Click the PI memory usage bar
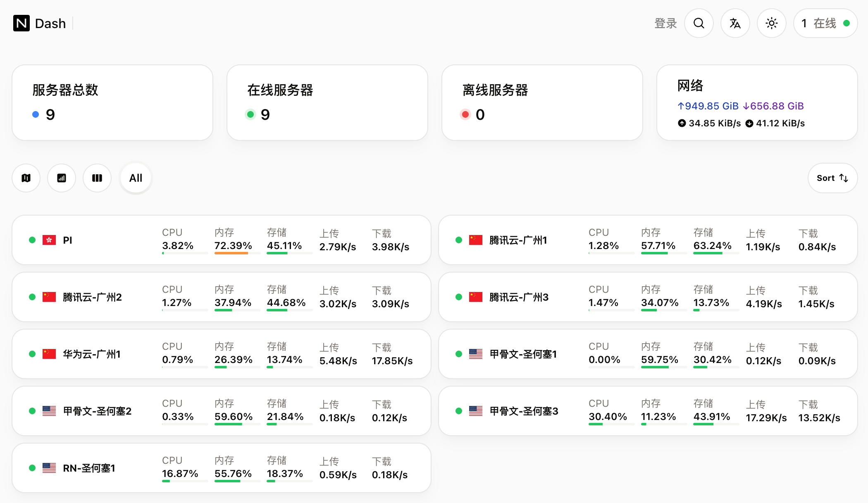 231,253
